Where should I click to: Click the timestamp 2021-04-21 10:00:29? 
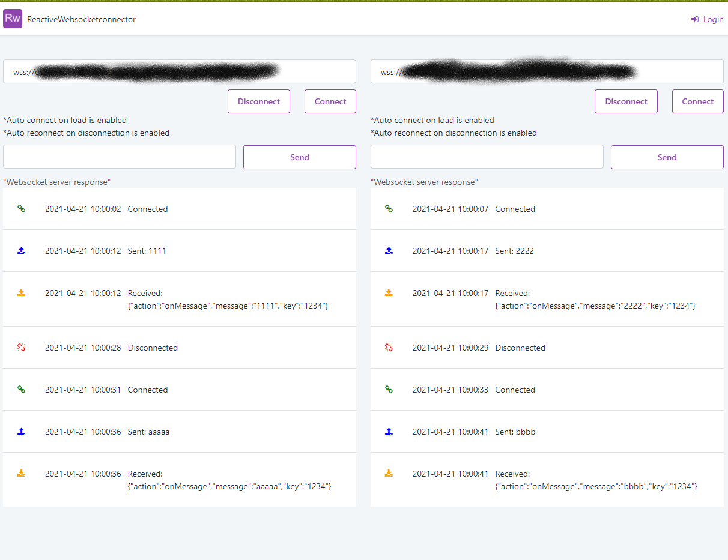pos(450,348)
